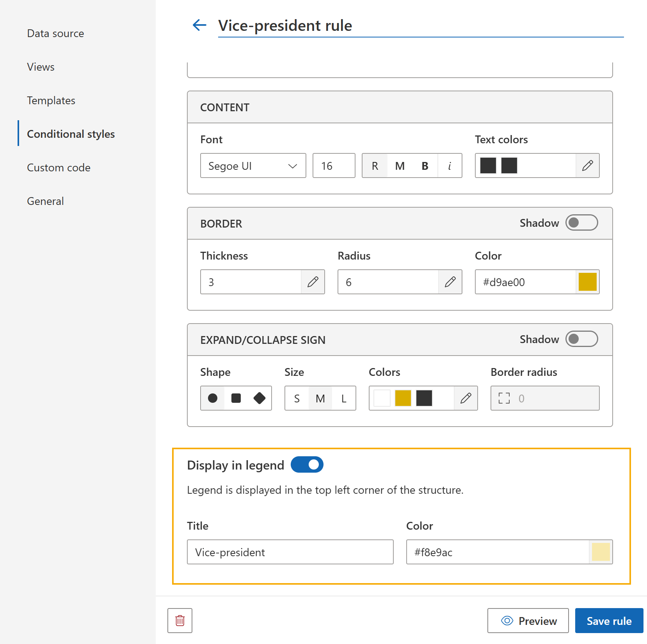
Task: Open text colors editor pencil
Action: [x=587, y=165]
